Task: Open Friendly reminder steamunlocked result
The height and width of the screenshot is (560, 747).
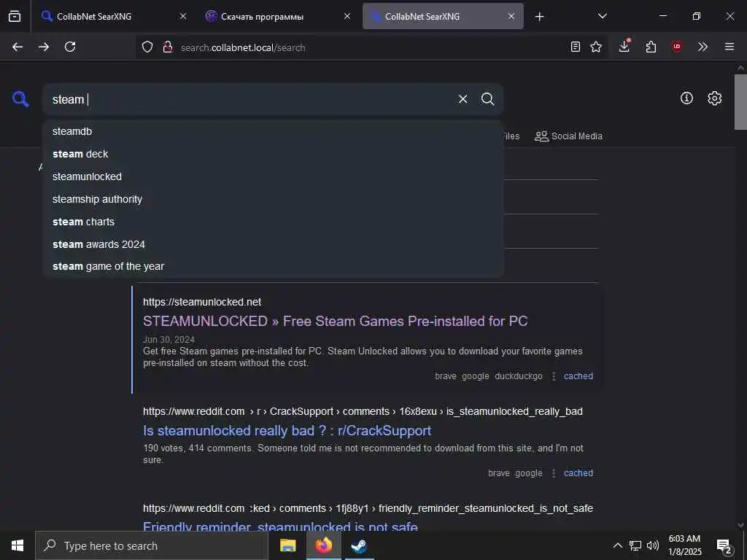Action: 280,526
